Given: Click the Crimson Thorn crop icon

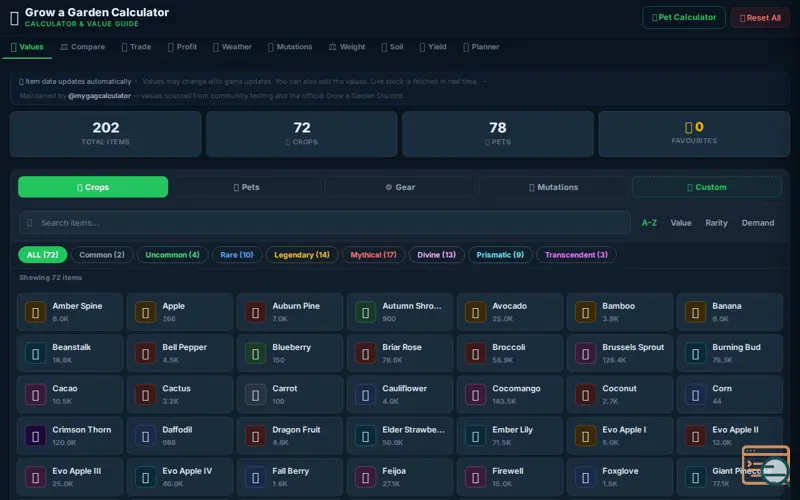Looking at the screenshot, I should (35, 436).
